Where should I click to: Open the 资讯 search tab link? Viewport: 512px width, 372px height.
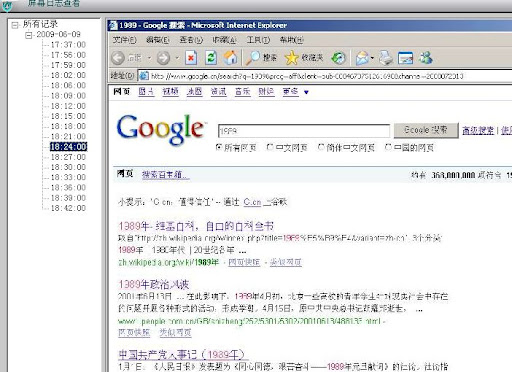pos(219,92)
